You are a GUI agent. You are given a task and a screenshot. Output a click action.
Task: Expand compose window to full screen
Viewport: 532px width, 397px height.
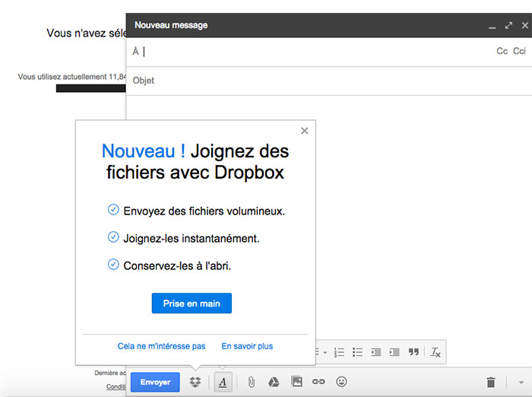(x=508, y=25)
